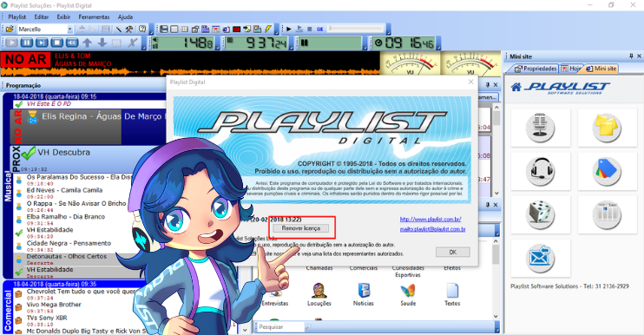Open the Exibir menu
Viewport: 644px width, 335px height.
coord(63,16)
